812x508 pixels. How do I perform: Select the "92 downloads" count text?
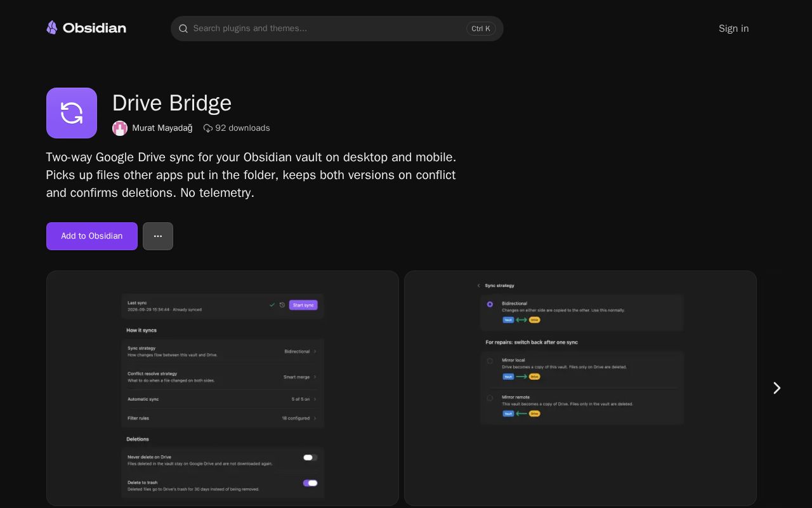[x=242, y=128]
